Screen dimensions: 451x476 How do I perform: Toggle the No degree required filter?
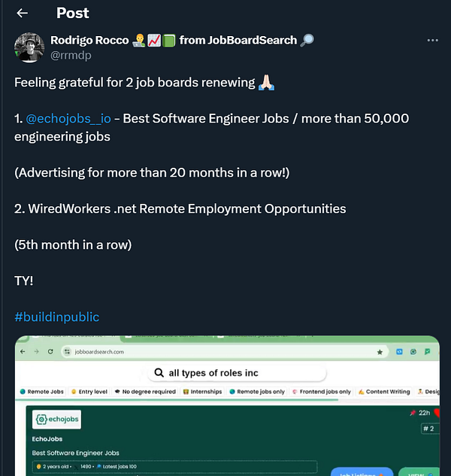(x=145, y=392)
